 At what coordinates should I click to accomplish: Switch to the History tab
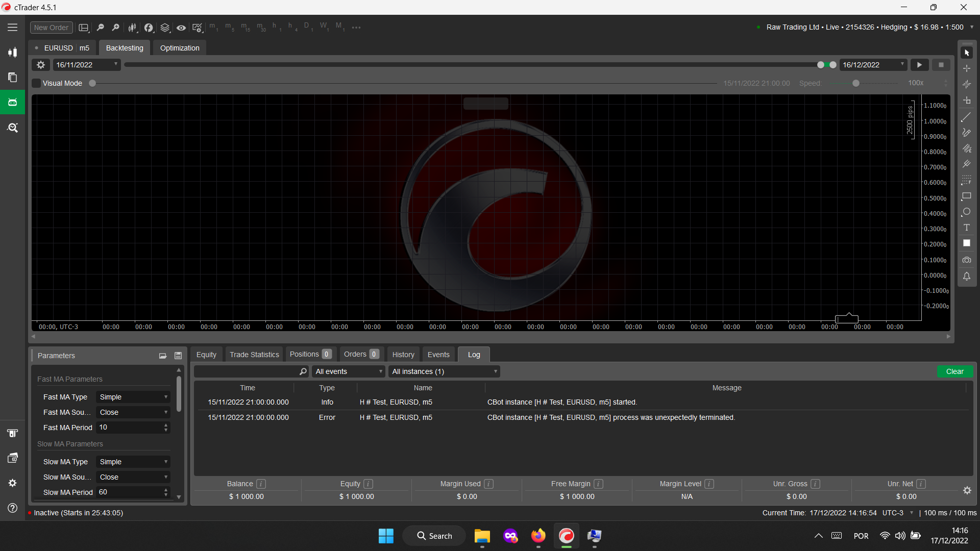click(403, 355)
